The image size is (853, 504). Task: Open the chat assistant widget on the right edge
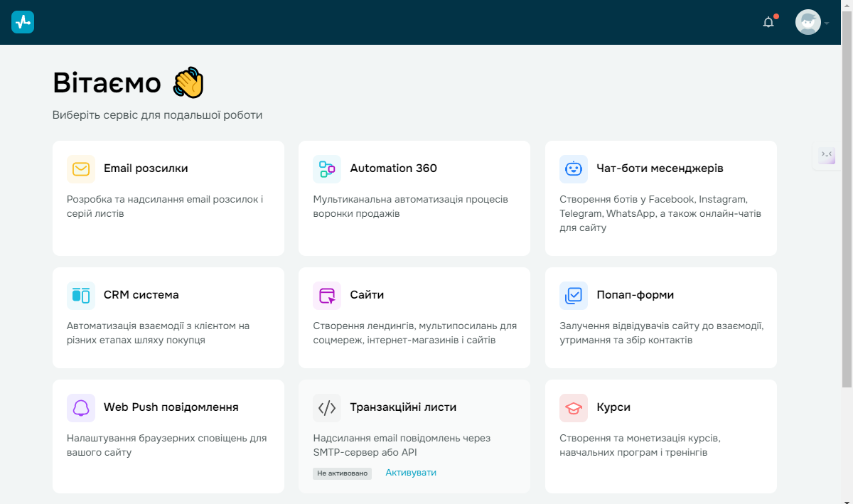click(x=826, y=155)
